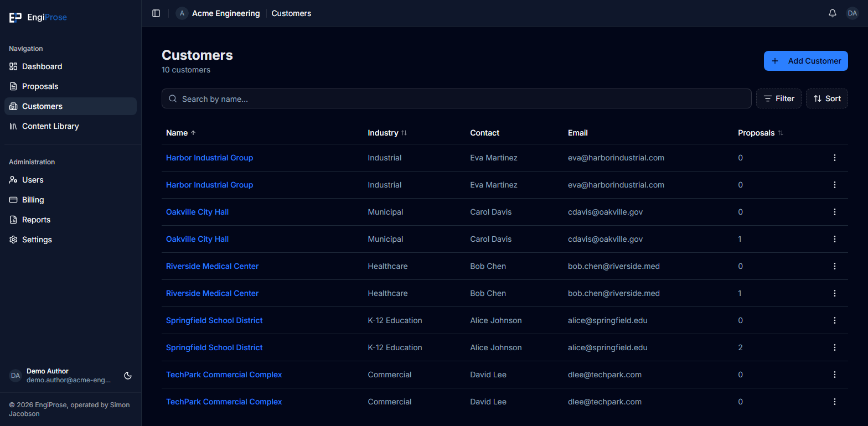Sort the table by the Name column header
The height and width of the screenshot is (426, 868).
pos(181,133)
